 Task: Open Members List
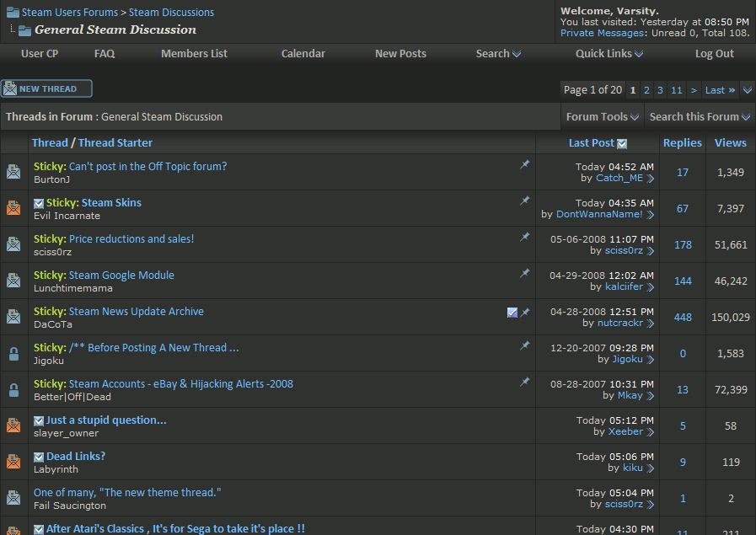pos(195,54)
